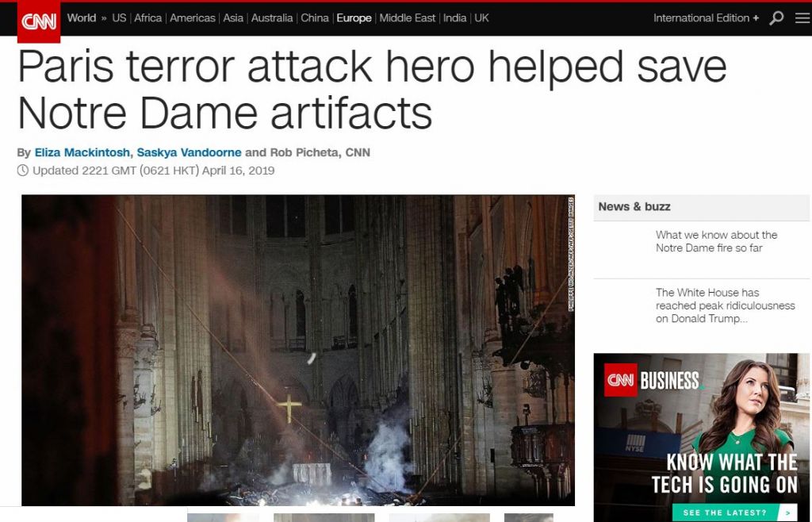Click the India section link

(454, 18)
